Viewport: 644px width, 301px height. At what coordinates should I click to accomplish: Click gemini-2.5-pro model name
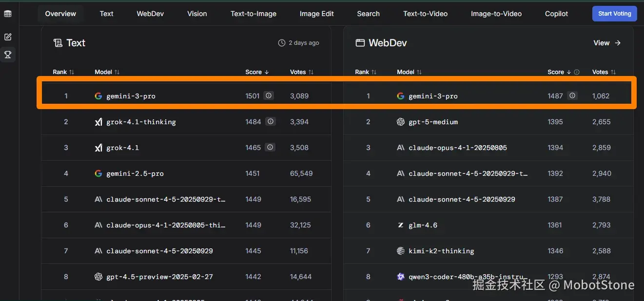(135, 173)
